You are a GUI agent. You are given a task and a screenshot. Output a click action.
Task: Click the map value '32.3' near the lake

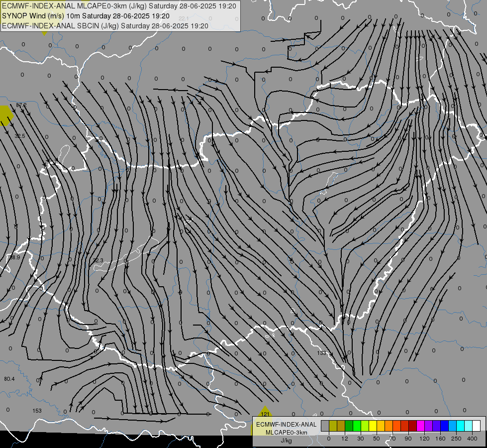pos(98,260)
